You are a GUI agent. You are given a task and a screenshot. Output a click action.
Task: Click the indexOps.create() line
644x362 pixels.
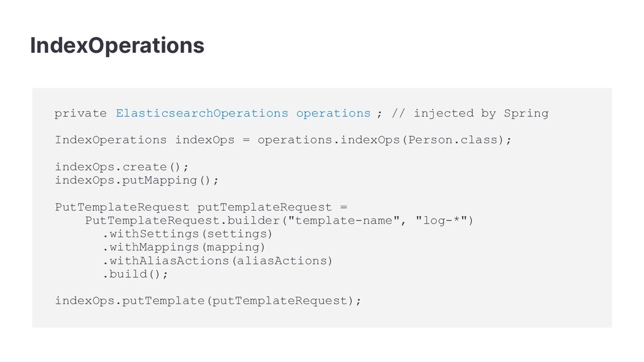click(x=121, y=167)
